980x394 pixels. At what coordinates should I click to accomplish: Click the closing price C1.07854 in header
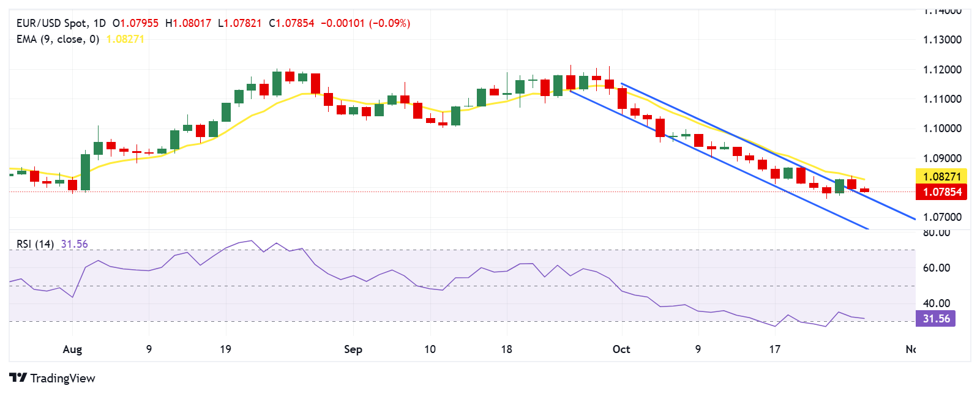(x=291, y=23)
